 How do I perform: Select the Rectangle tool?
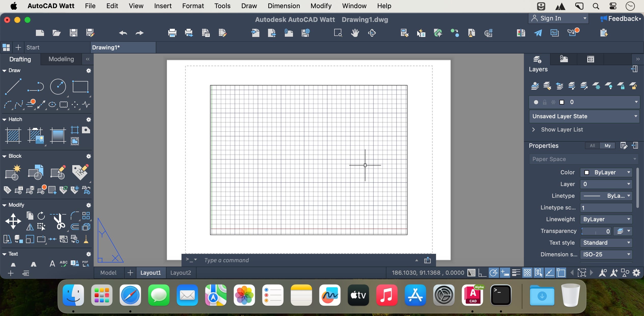pyautogui.click(x=80, y=87)
